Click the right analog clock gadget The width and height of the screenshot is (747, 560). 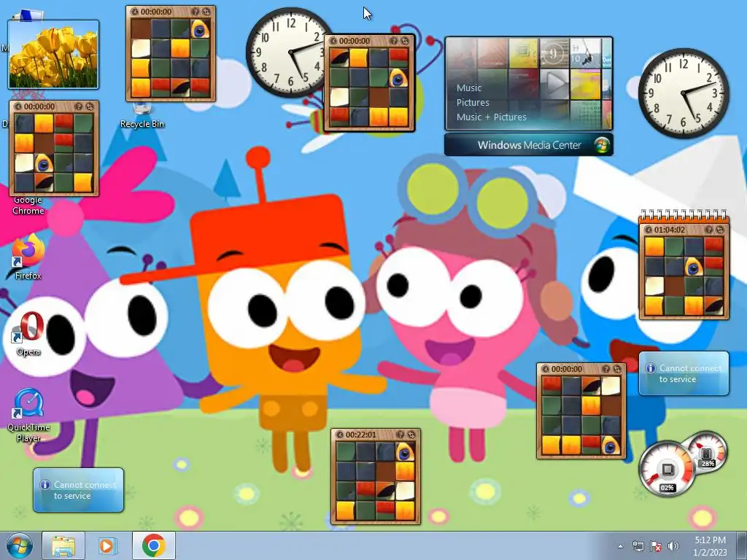coord(684,93)
